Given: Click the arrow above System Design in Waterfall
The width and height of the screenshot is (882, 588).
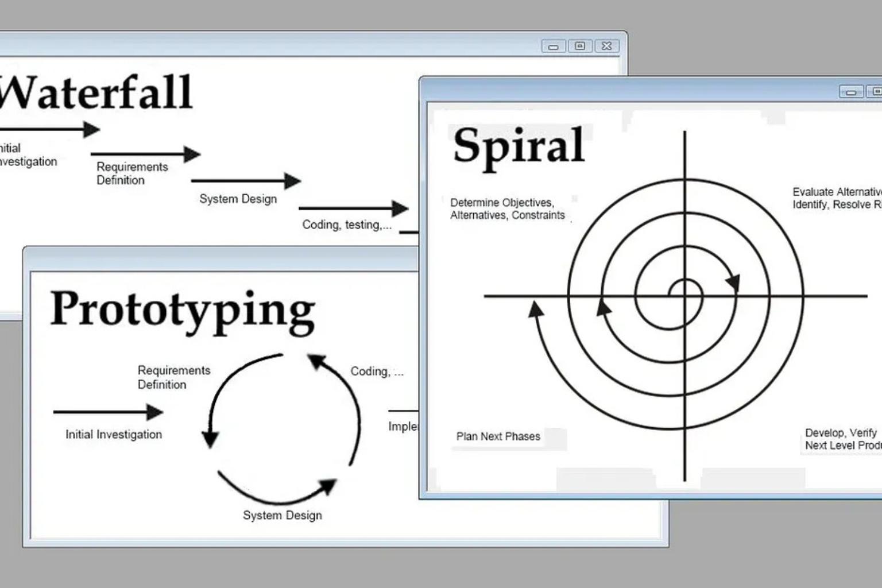Looking at the screenshot, I should tap(246, 181).
